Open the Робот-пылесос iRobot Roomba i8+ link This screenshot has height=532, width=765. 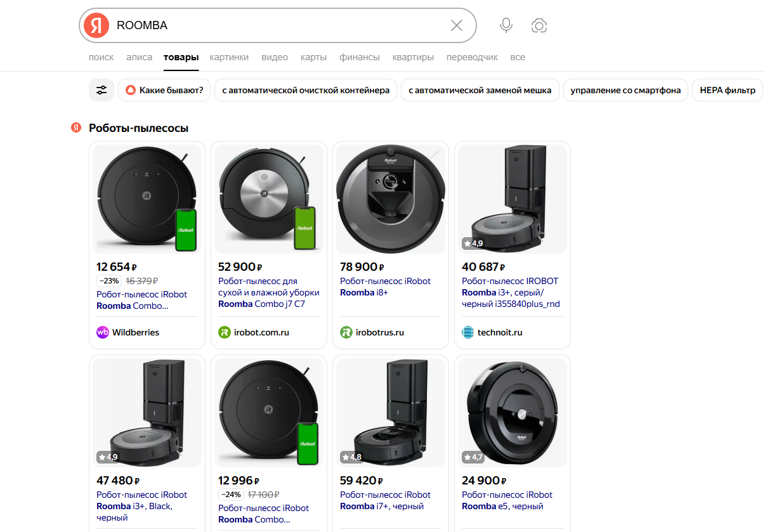point(385,287)
